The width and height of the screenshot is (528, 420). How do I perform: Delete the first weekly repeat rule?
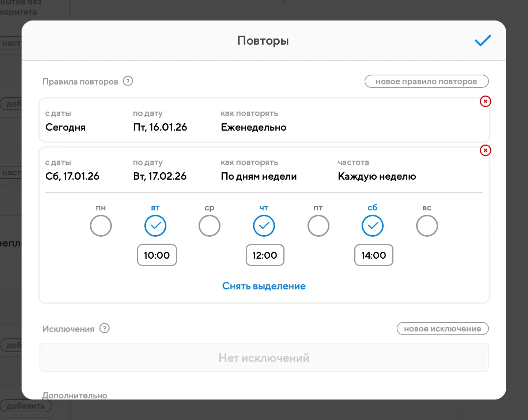pos(485,101)
